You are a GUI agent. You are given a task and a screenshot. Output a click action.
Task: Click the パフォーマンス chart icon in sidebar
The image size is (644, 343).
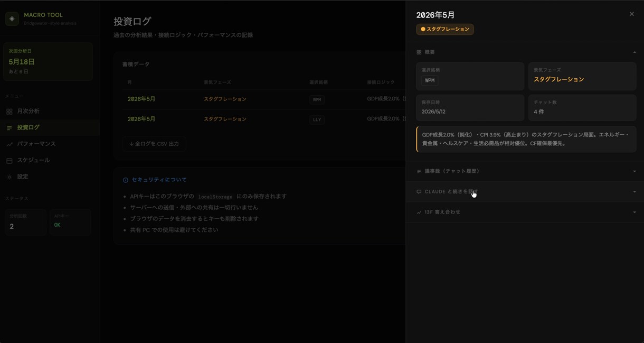[9, 144]
